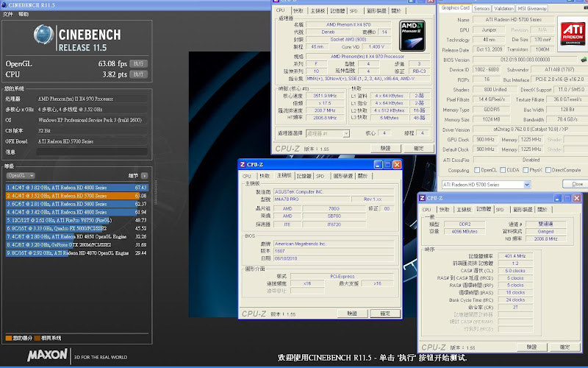Click the ATI Radeon logo in GPU-Z
The width and height of the screenshot is (588, 368).
573,33
